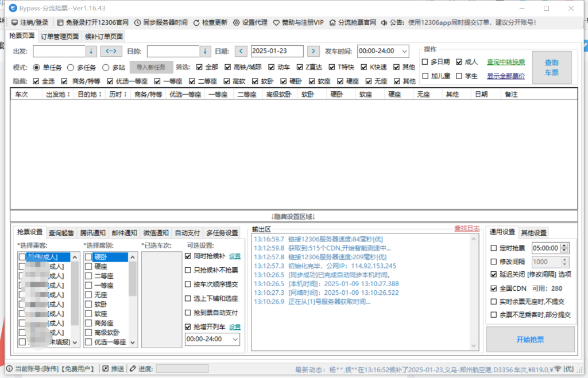Click the 查询车票 button
The image size is (588, 378).
click(552, 68)
